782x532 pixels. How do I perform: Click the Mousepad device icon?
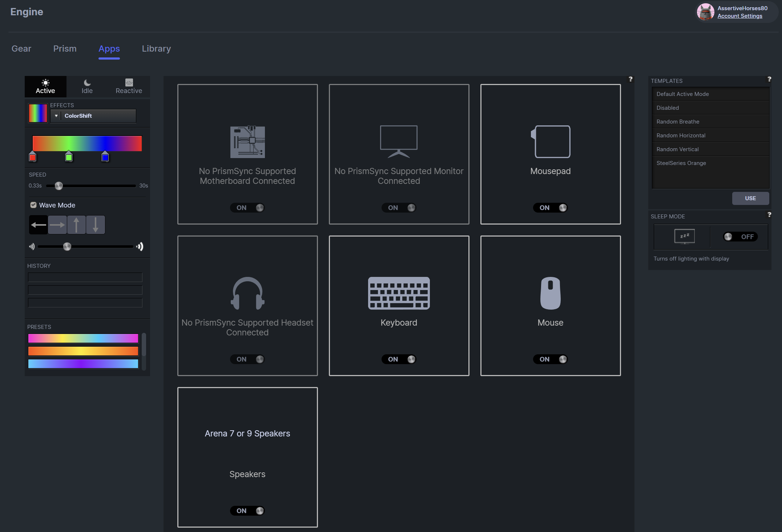point(551,142)
